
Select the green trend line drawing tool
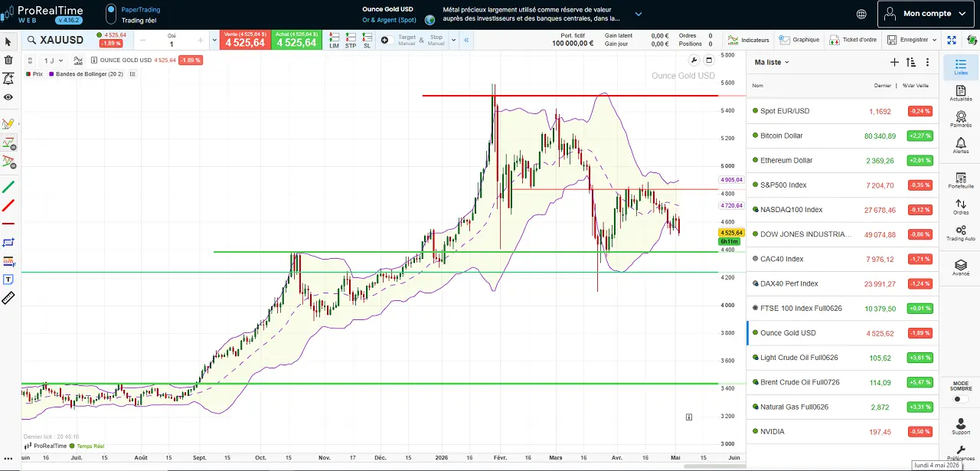point(8,187)
